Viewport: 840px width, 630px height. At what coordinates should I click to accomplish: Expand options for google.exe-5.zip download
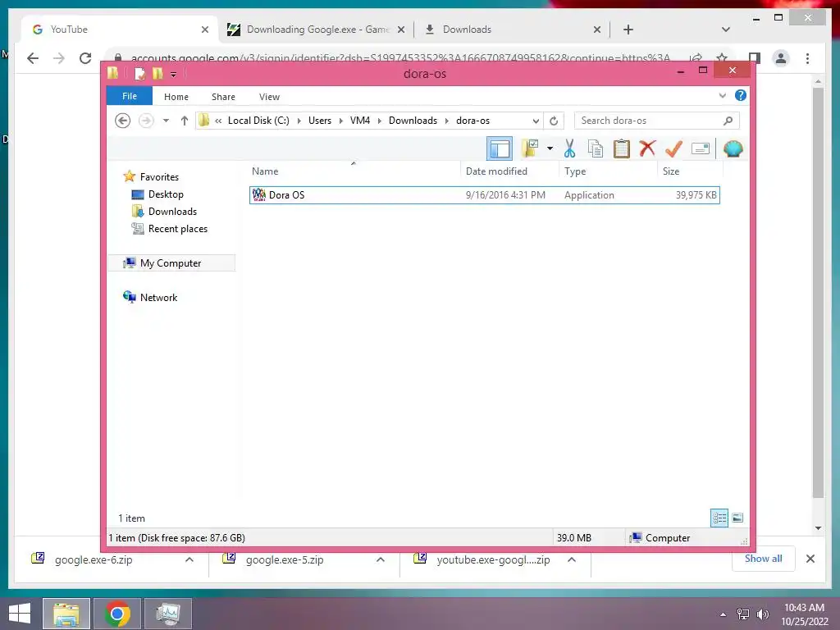381,559
